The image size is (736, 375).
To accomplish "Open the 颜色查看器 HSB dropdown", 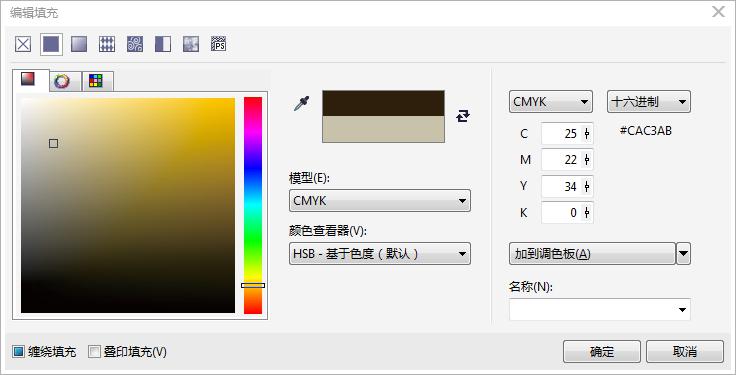I will [x=380, y=254].
